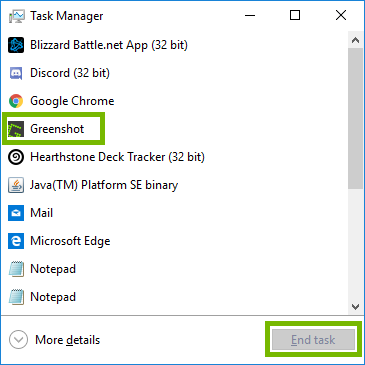Image resolution: width=365 pixels, height=365 pixels.
Task: Close the Task Manager window
Action: click(x=341, y=15)
